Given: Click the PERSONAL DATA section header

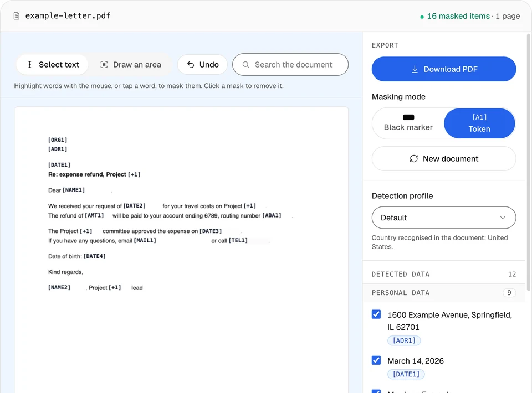Looking at the screenshot, I should (444, 293).
